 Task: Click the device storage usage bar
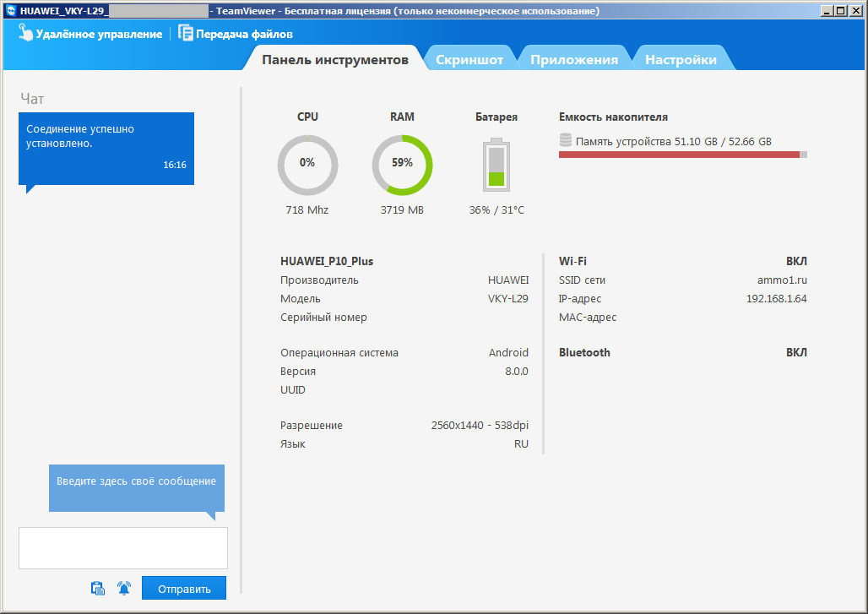point(682,155)
